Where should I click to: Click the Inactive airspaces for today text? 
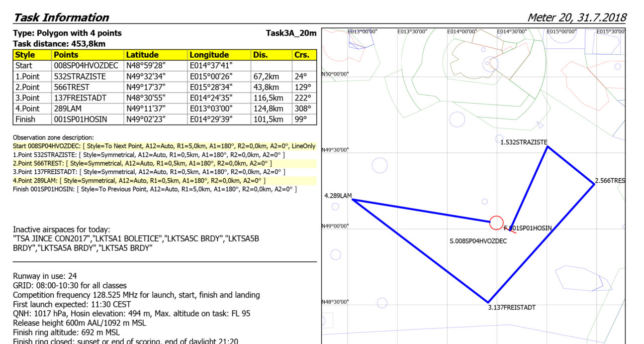(x=62, y=229)
